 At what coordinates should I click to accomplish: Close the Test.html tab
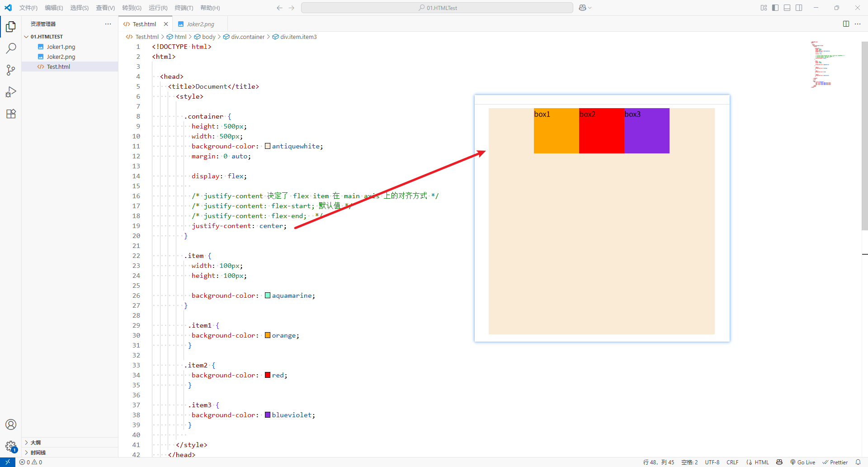pos(166,24)
